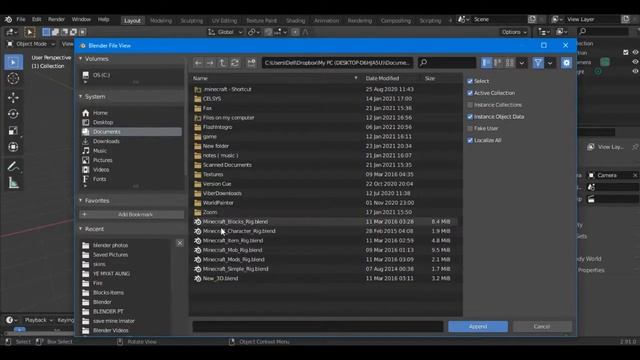The width and height of the screenshot is (640, 360).
Task: Select the Move tool
Action: (x=13, y=97)
